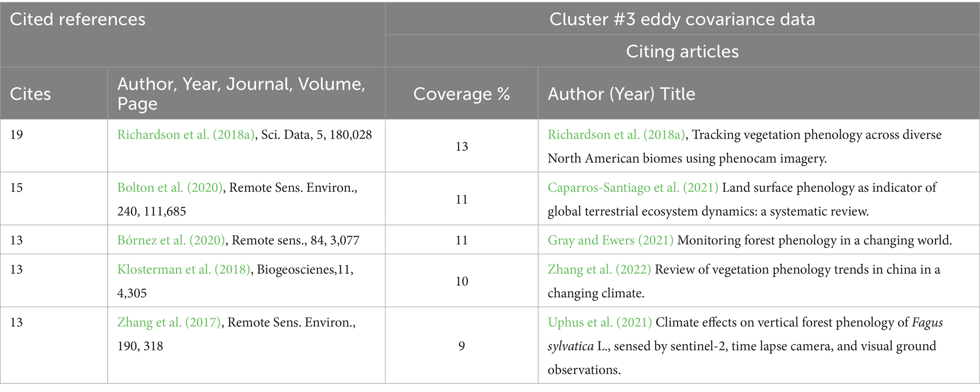Image resolution: width=980 pixels, height=392 pixels.
Task: Click the Coverage % column header
Action: coord(461,93)
